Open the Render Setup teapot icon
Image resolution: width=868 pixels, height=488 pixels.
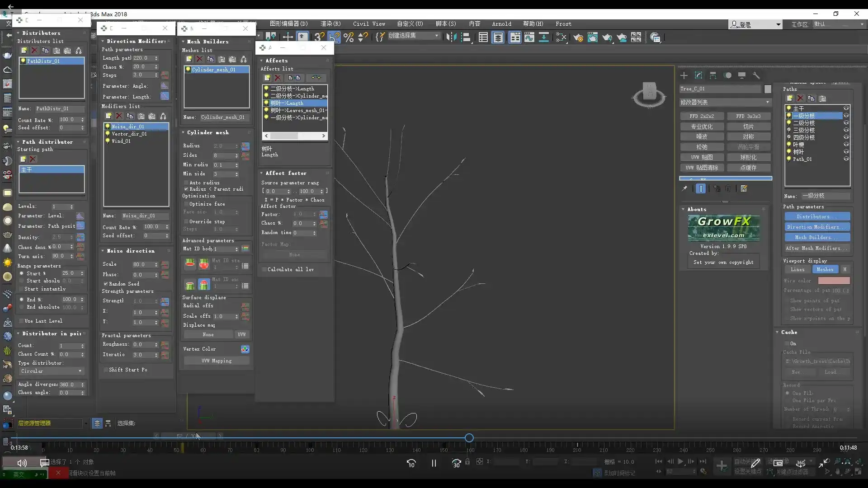[578, 38]
